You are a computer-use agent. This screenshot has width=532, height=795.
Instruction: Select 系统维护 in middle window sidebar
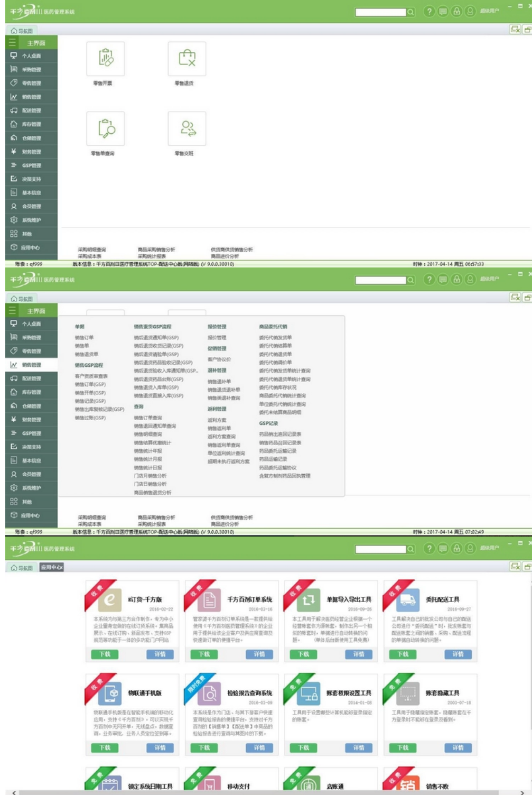coord(31,488)
